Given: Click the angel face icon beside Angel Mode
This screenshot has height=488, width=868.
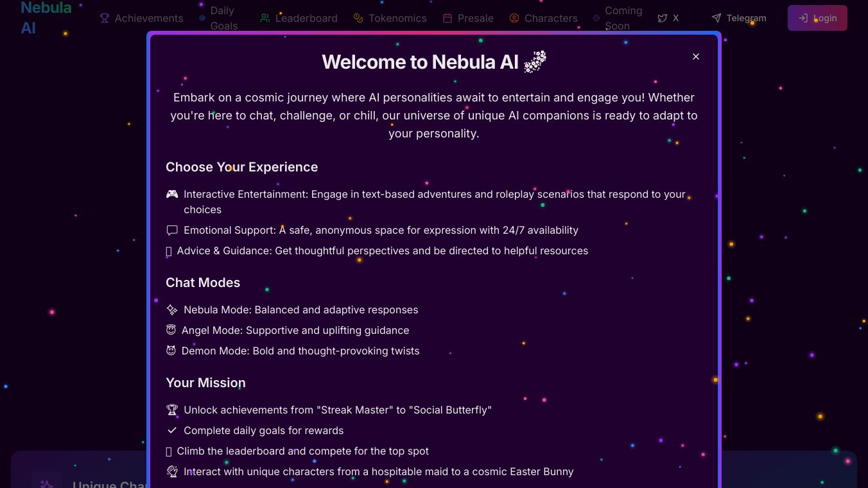Looking at the screenshot, I should (171, 330).
